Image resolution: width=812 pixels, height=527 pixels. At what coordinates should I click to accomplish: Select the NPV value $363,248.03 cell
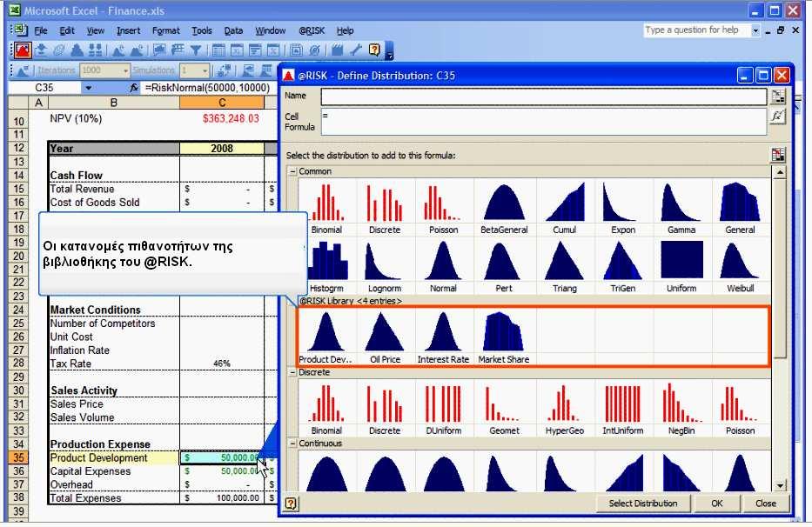point(222,118)
